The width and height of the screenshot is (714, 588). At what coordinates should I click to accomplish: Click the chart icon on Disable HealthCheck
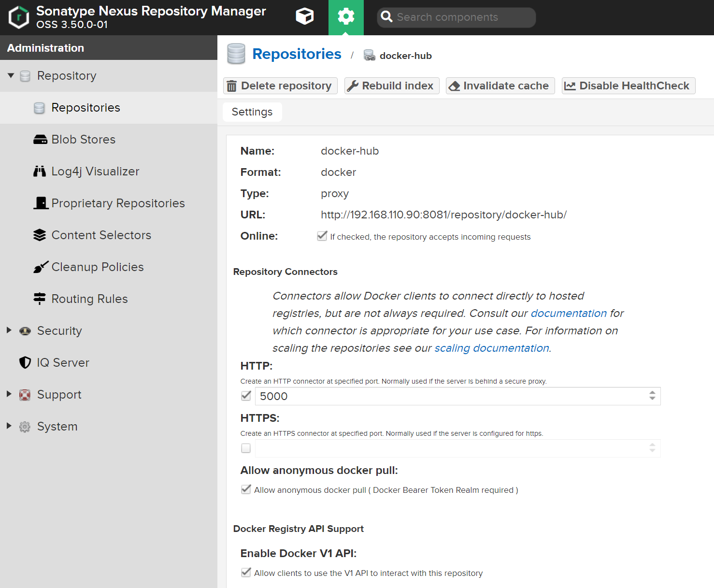tap(570, 86)
